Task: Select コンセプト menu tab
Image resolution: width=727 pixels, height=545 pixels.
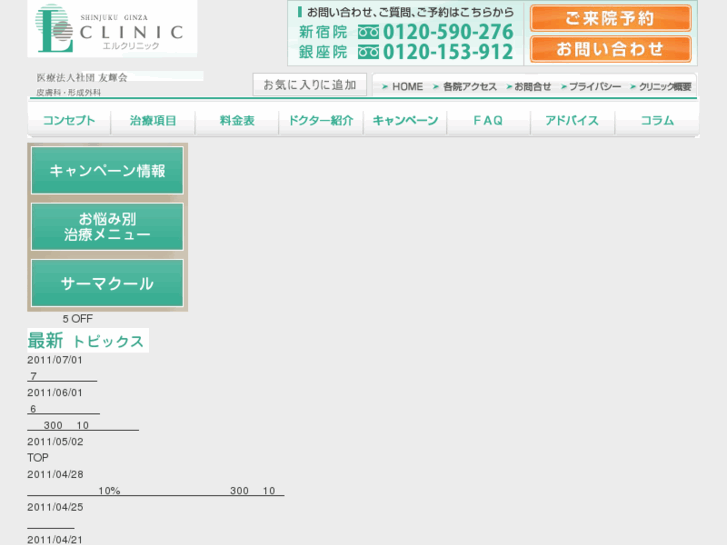Action: click(69, 121)
